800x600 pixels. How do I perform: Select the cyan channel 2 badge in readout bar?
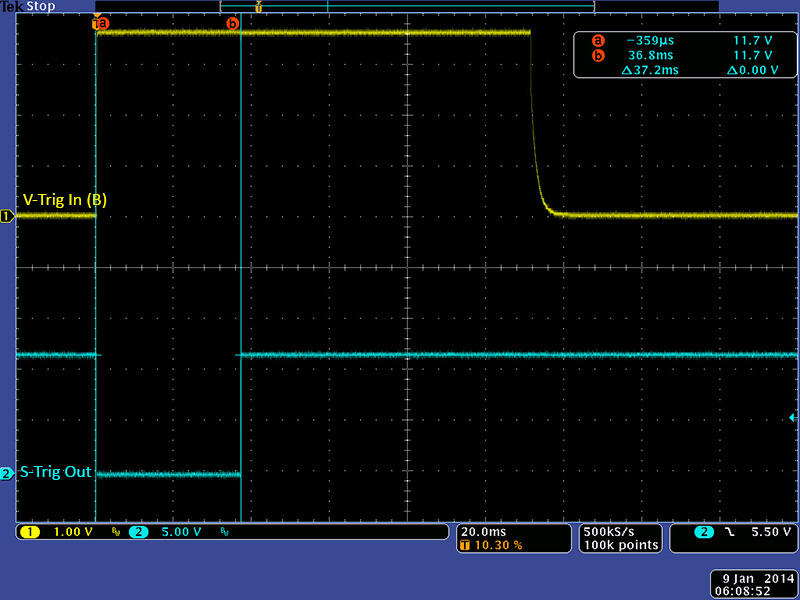tap(137, 532)
